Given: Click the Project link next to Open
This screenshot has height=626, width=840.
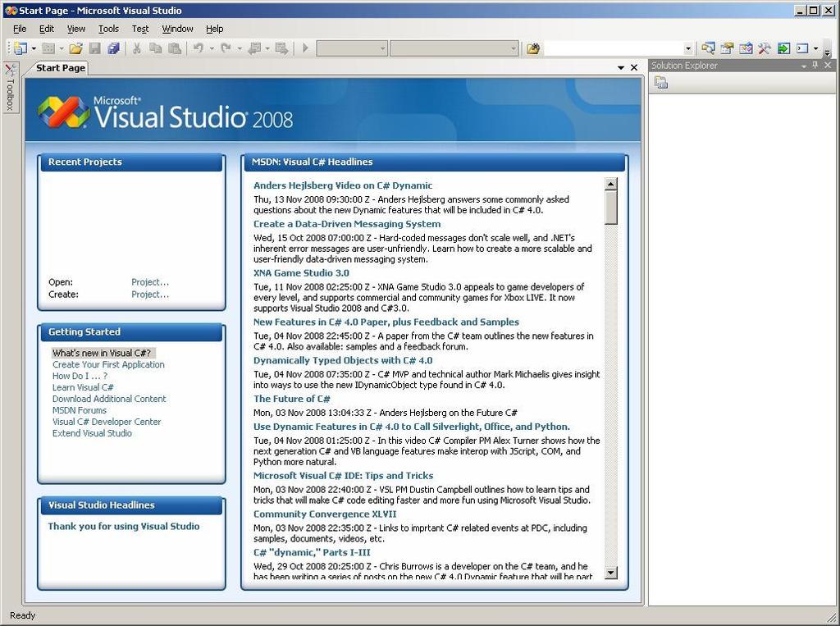Looking at the screenshot, I should pos(150,282).
